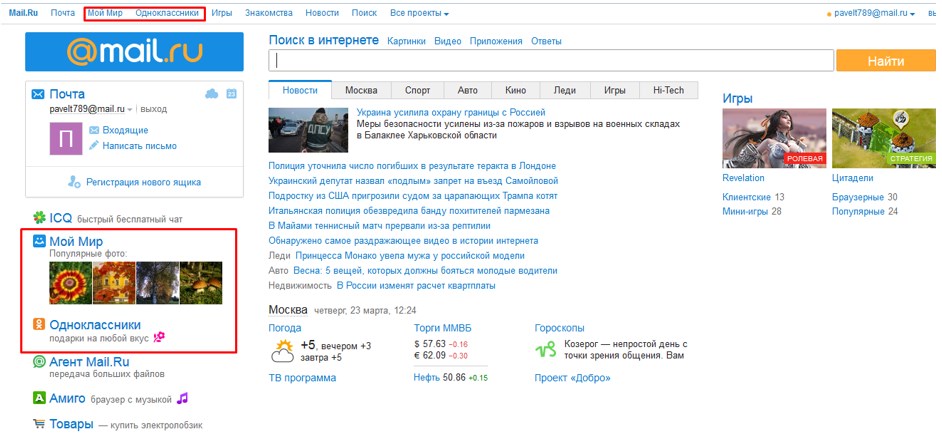Click the Игры section heading on right
The height and width of the screenshot is (441, 942).
[738, 98]
